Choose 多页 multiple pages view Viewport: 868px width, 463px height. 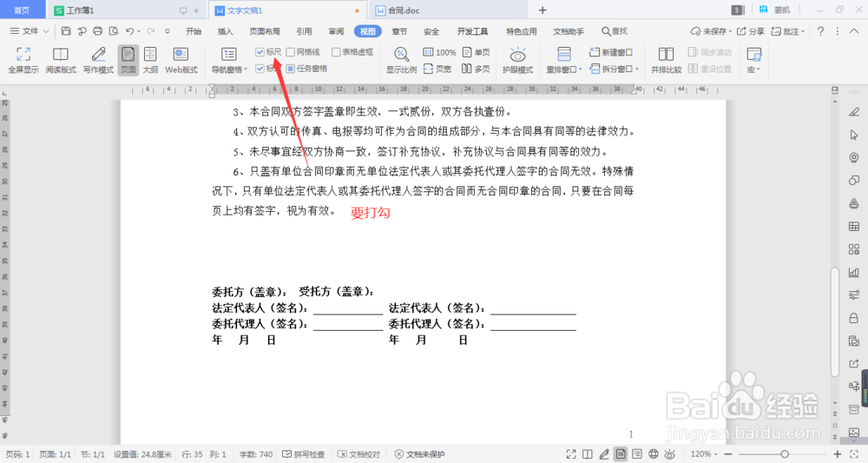tap(476, 69)
